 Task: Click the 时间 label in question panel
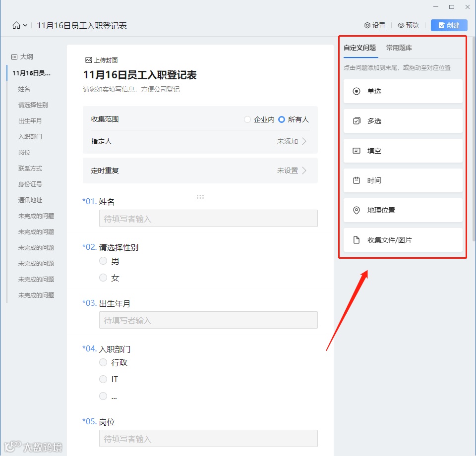click(x=374, y=180)
